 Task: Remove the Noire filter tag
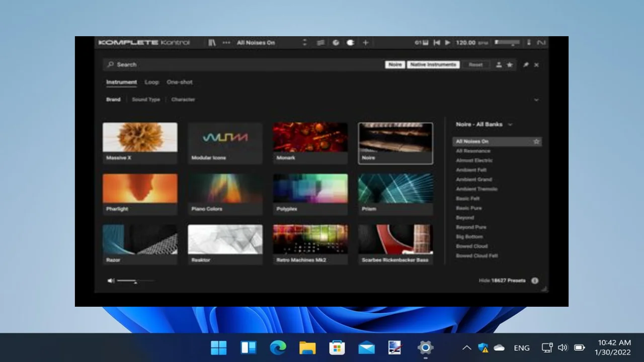395,64
